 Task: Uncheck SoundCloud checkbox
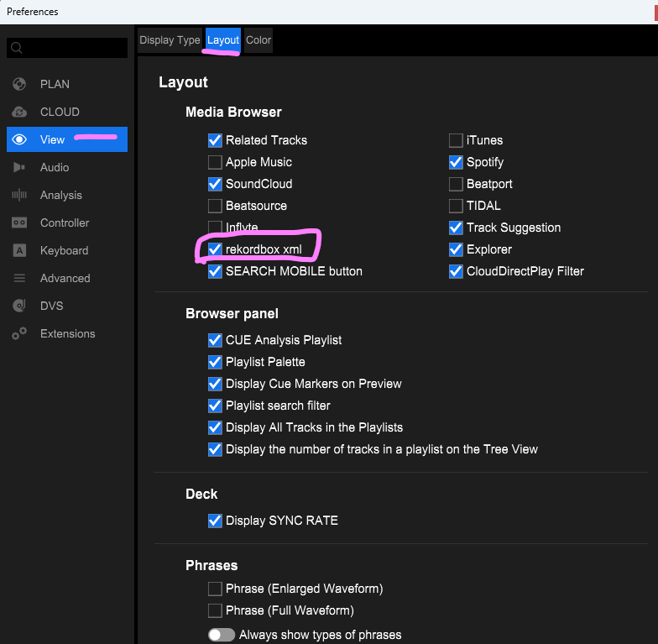pyautogui.click(x=215, y=184)
